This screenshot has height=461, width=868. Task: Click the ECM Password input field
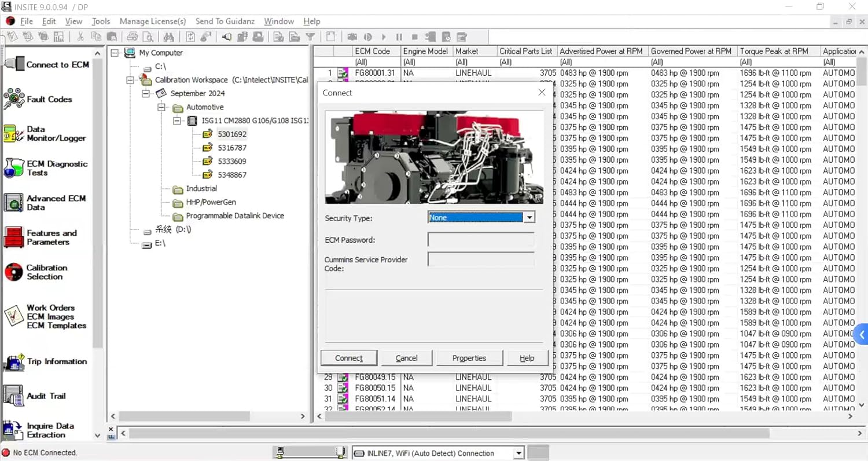click(x=481, y=239)
